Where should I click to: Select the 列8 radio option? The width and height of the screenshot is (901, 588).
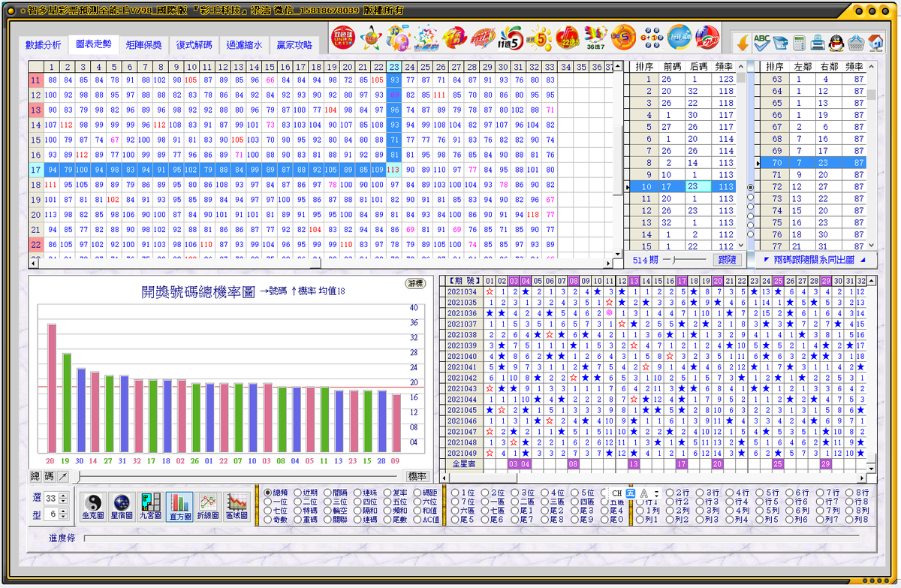point(857,520)
